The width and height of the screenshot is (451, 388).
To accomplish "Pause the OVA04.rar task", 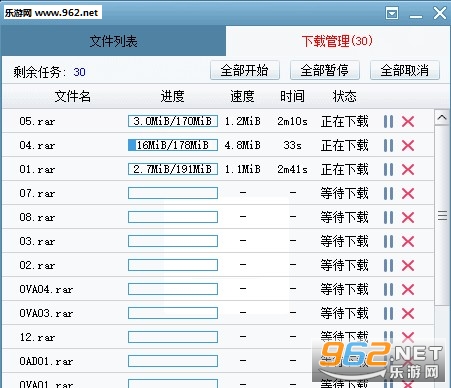I will tap(388, 289).
